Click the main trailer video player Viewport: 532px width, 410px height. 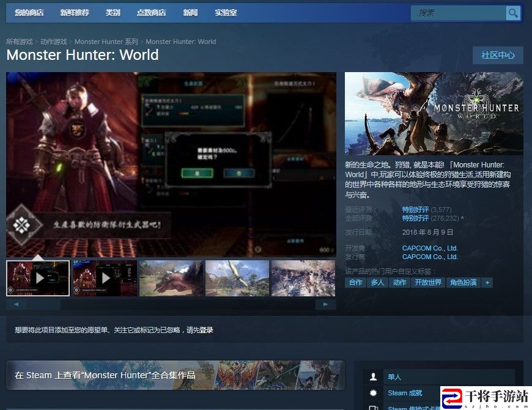(171, 164)
